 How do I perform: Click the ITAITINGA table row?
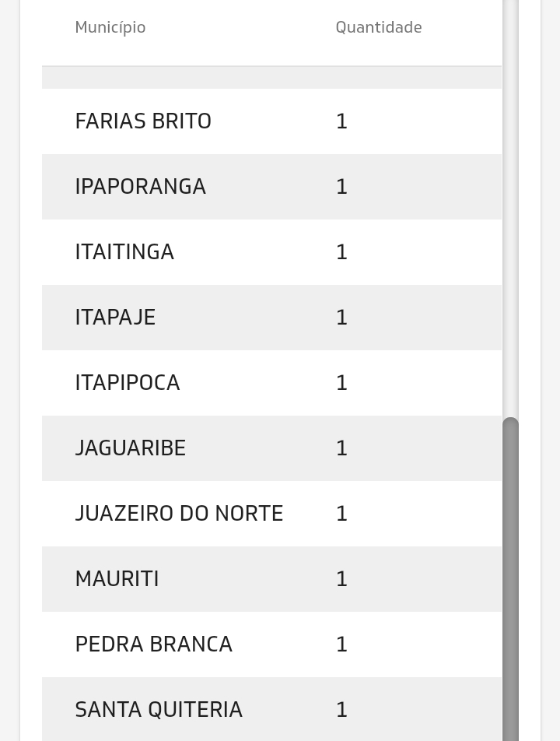[x=124, y=252]
